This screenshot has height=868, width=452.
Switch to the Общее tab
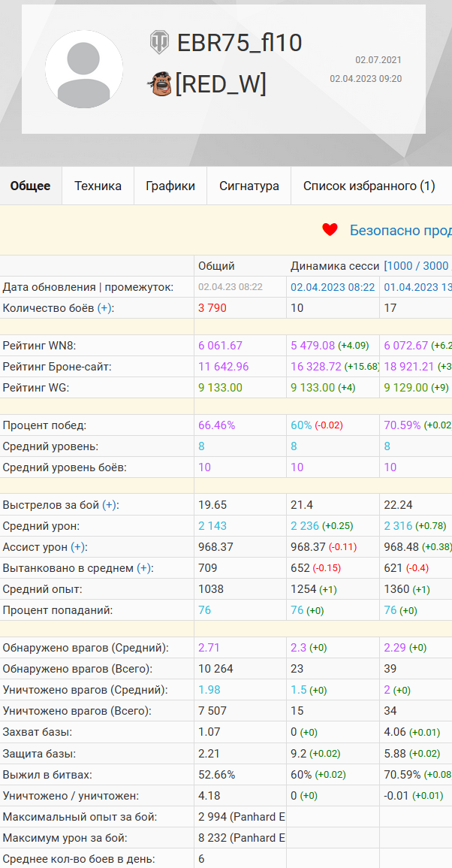point(30,186)
